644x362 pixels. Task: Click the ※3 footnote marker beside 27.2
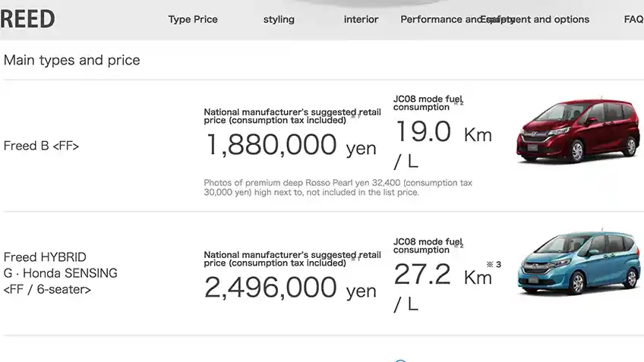pyautogui.click(x=494, y=264)
